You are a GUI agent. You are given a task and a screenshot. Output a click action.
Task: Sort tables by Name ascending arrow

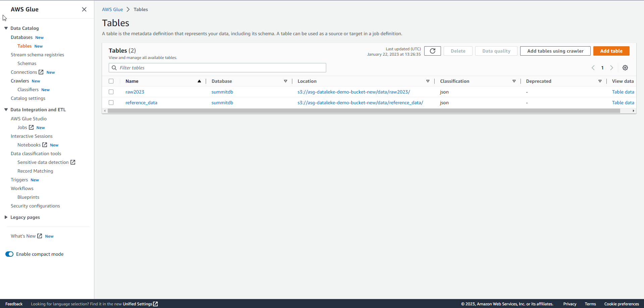coord(199,81)
